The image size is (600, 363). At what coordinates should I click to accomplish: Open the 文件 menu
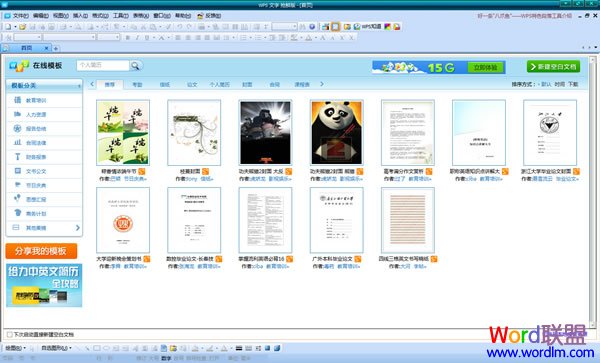pos(20,16)
